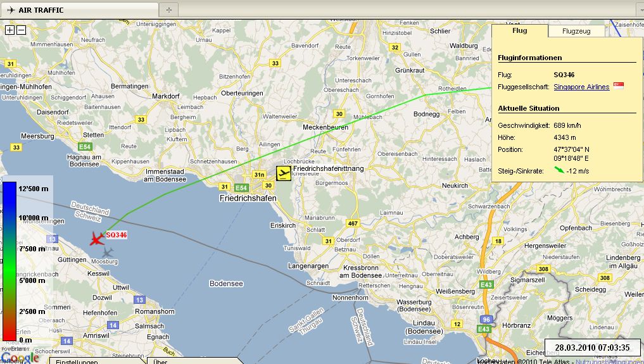Click the Bodnegg town label
The width and height of the screenshot is (644, 364).
426,114
